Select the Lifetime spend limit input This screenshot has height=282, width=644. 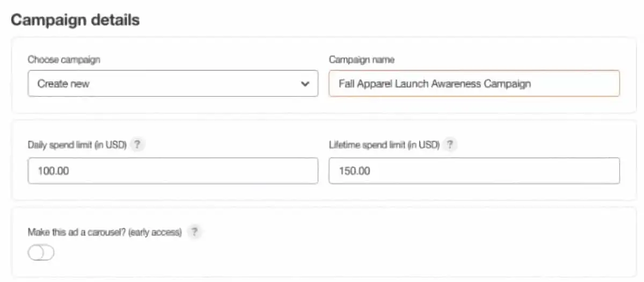coord(474,171)
